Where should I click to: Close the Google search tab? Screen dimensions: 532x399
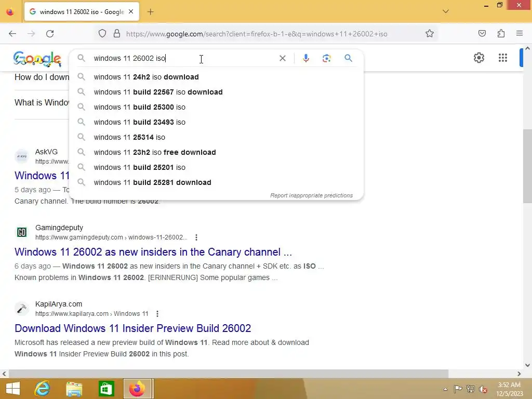point(131,12)
